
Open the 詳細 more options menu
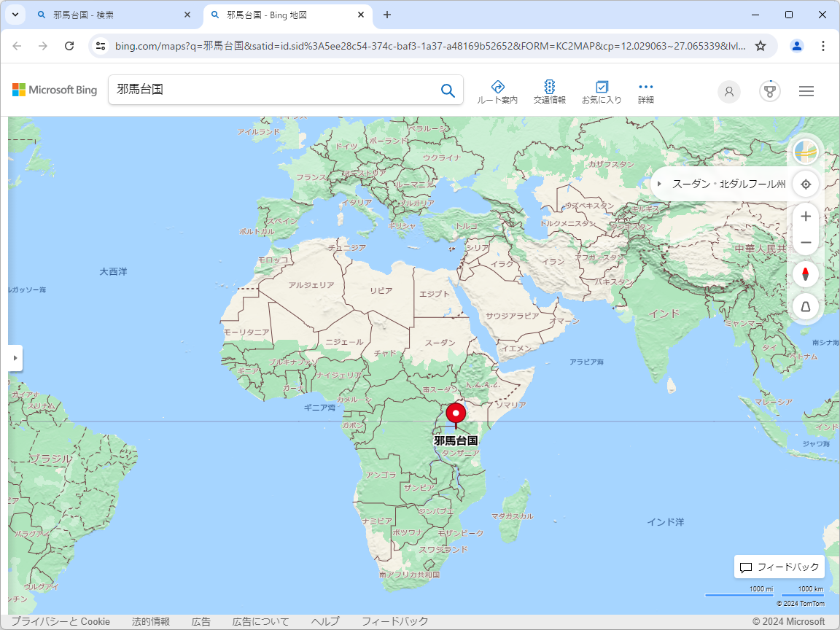pos(645,92)
